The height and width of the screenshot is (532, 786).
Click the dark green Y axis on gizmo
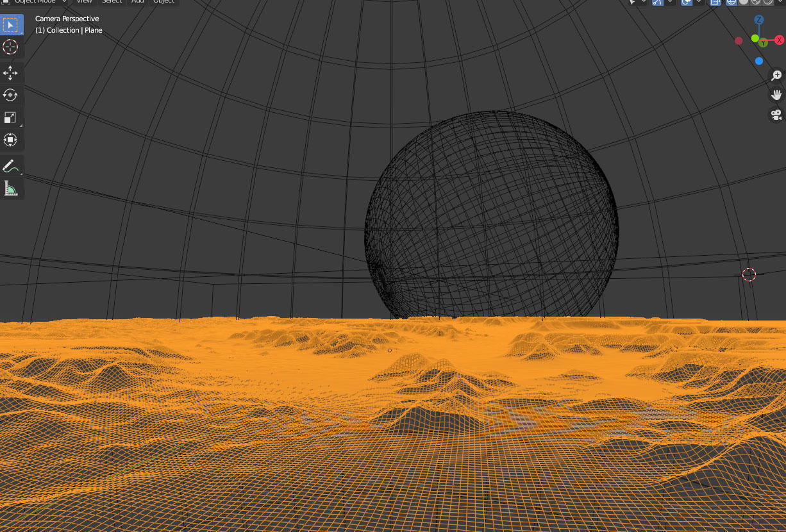tap(764, 43)
